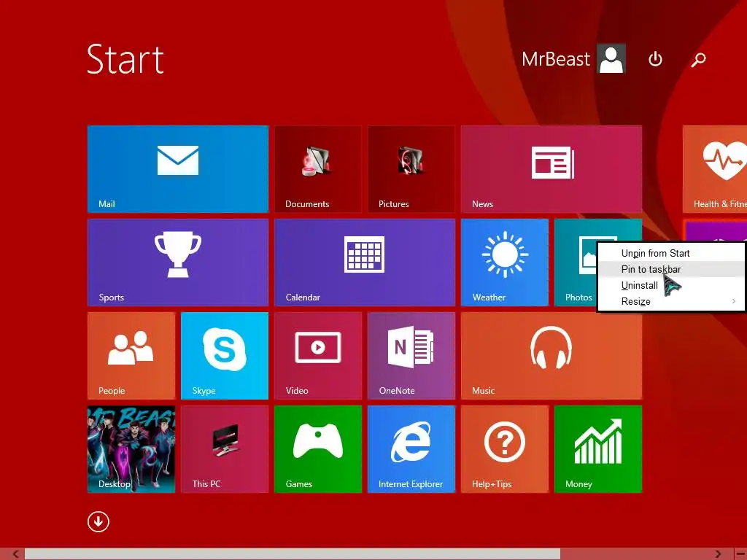
Task: Open the People tile
Action: pos(131,355)
